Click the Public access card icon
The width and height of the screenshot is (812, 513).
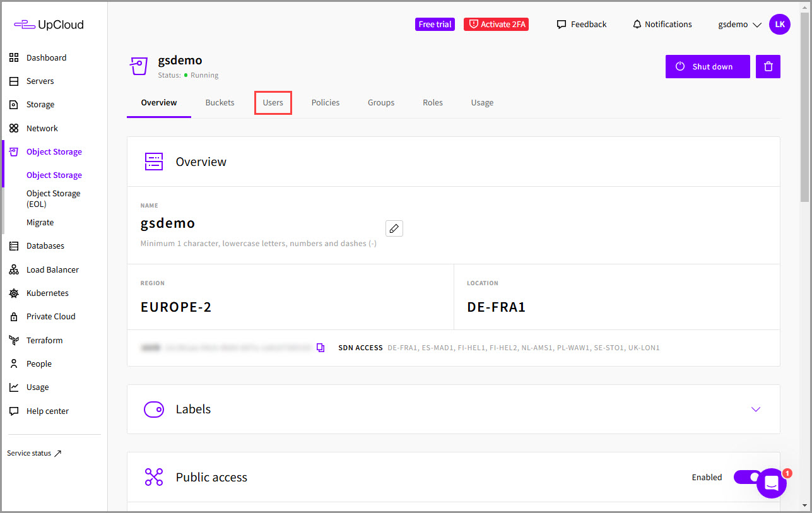pos(154,478)
